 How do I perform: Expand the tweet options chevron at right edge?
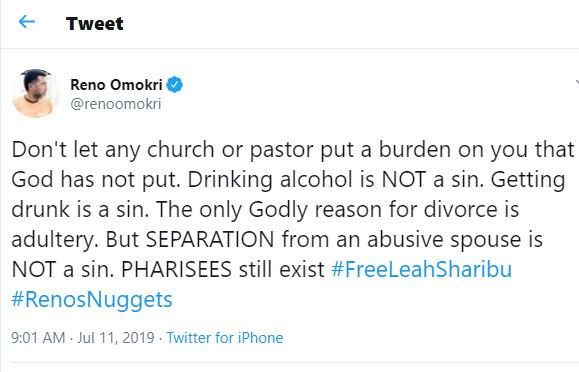[577, 82]
